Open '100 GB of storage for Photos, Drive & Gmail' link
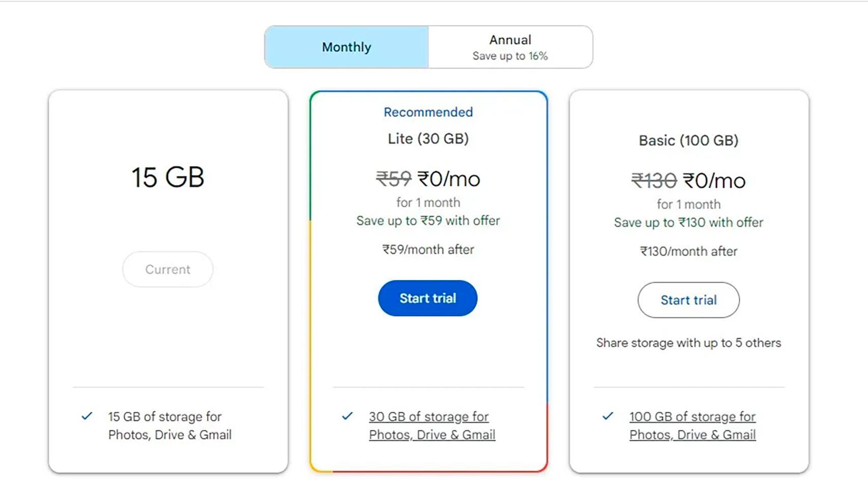 692,425
